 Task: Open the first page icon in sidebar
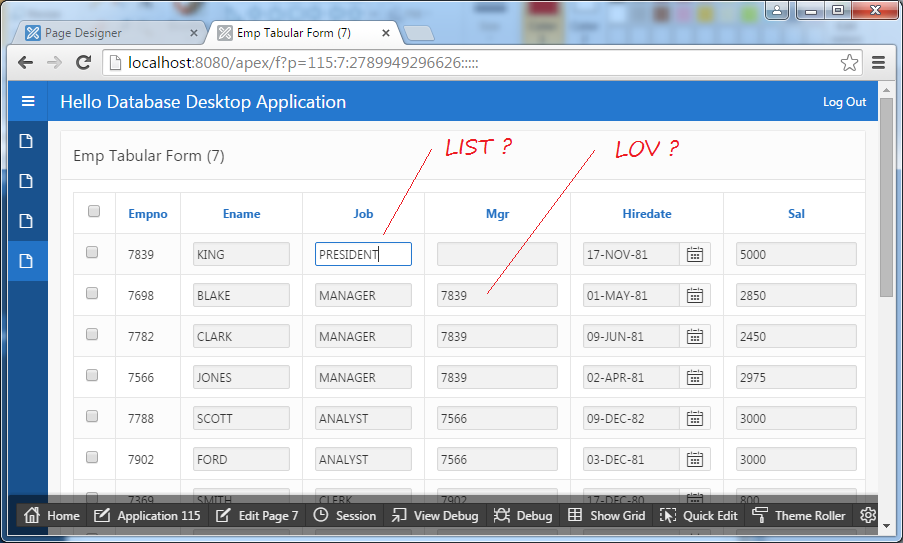coord(26,141)
